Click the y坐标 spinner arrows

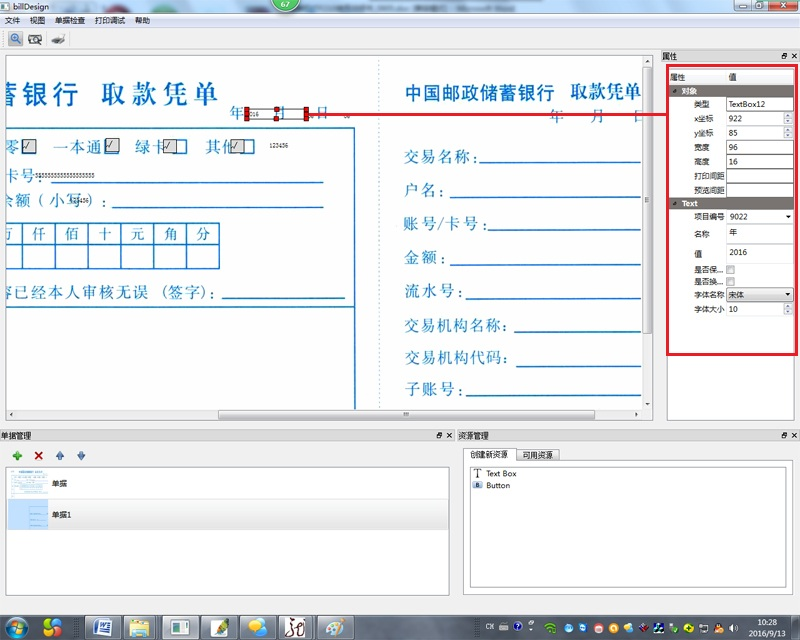tap(788, 133)
